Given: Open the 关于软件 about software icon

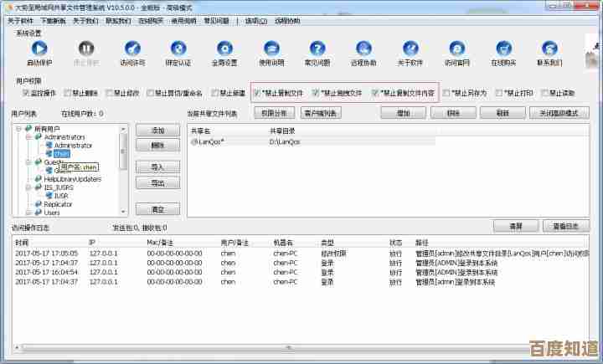Looking at the screenshot, I should [x=410, y=49].
